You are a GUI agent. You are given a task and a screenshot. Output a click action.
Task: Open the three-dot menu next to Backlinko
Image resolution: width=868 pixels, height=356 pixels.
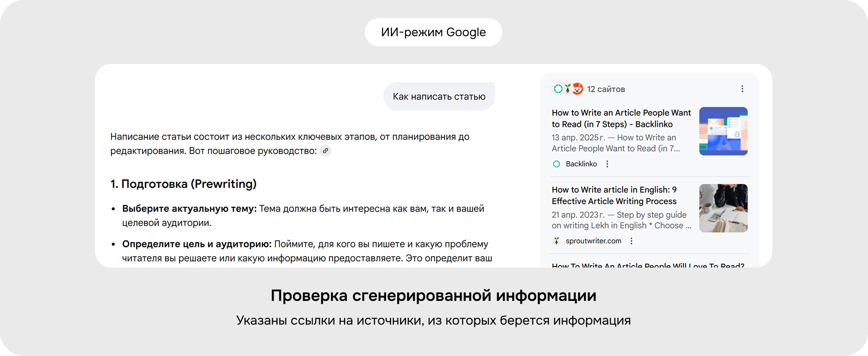[x=607, y=164]
